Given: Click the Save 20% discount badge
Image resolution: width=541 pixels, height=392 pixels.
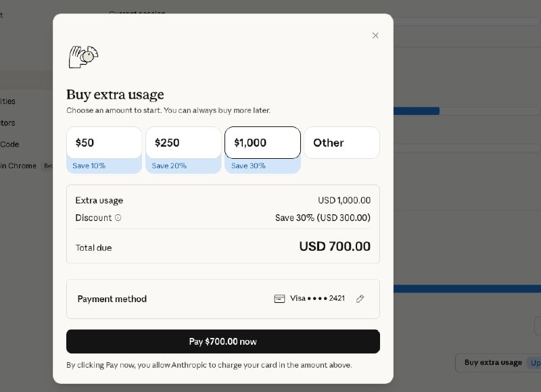Looking at the screenshot, I should (x=169, y=166).
